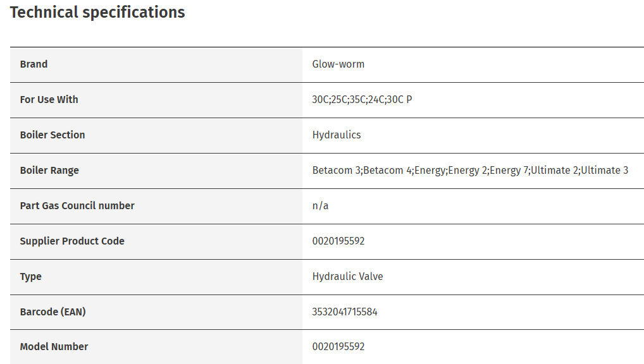Select the Brand row label

click(x=34, y=64)
